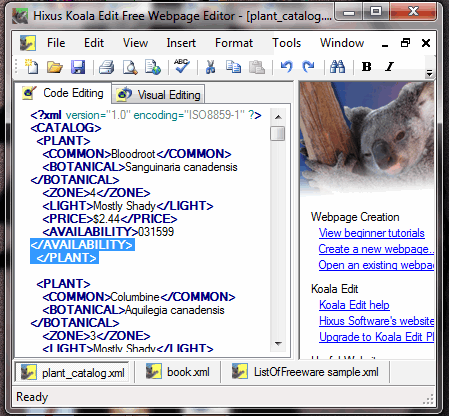Paste with the clipboard toolbar icon
449x416 pixels.
coord(257,67)
